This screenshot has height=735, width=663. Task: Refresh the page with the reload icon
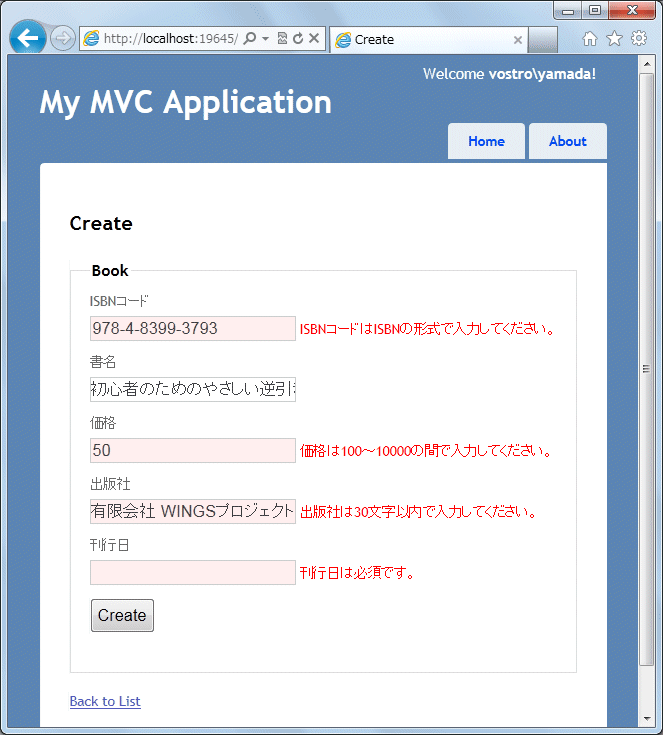[x=298, y=39]
